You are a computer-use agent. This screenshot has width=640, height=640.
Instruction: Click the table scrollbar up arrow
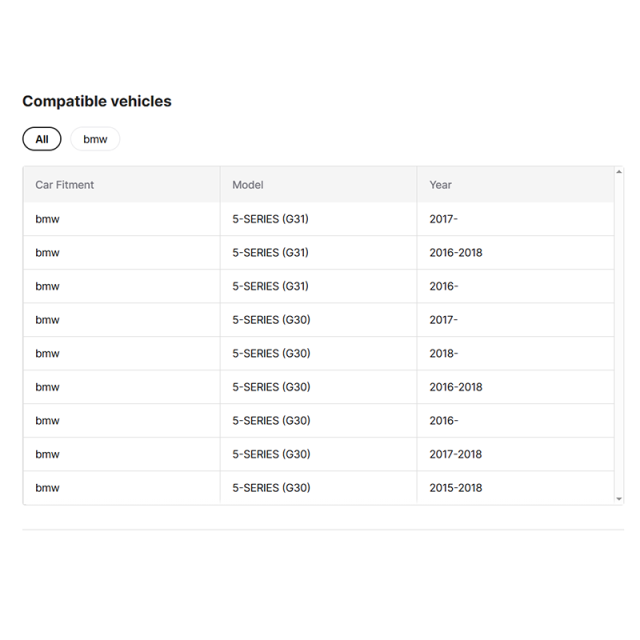[619, 172]
